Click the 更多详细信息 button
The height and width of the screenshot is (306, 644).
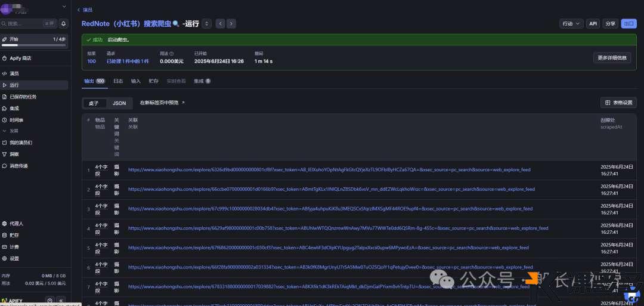click(x=611, y=58)
